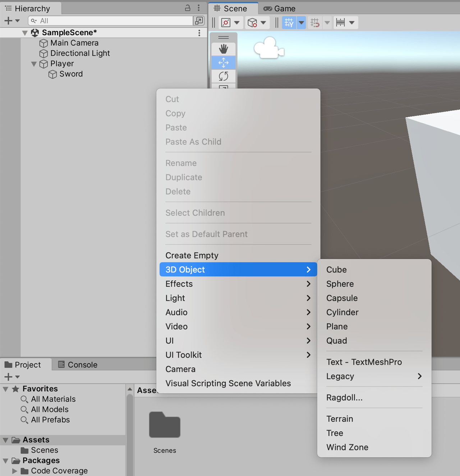Toggle grid snapping with the magnet icon
This screenshot has height=476, width=460.
click(314, 22)
